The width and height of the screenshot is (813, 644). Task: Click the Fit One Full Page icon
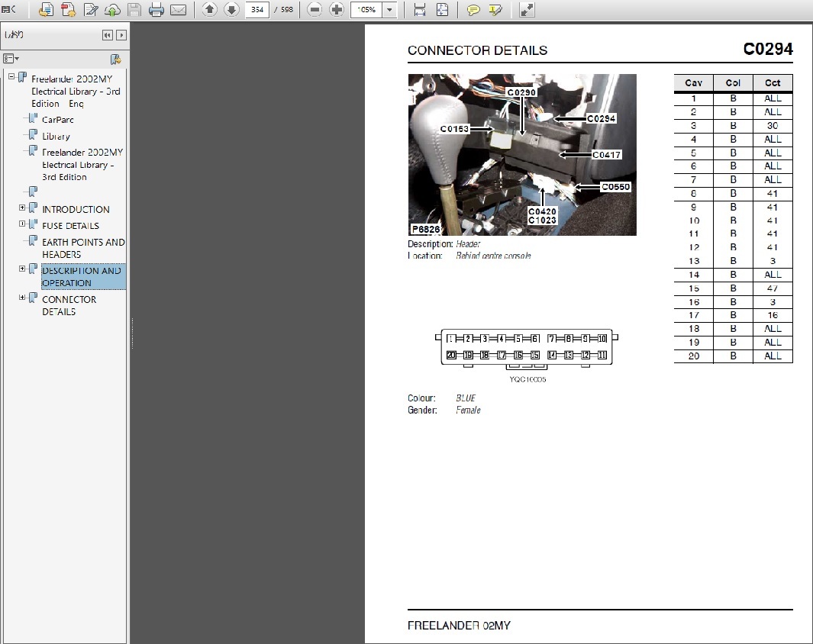click(x=442, y=9)
